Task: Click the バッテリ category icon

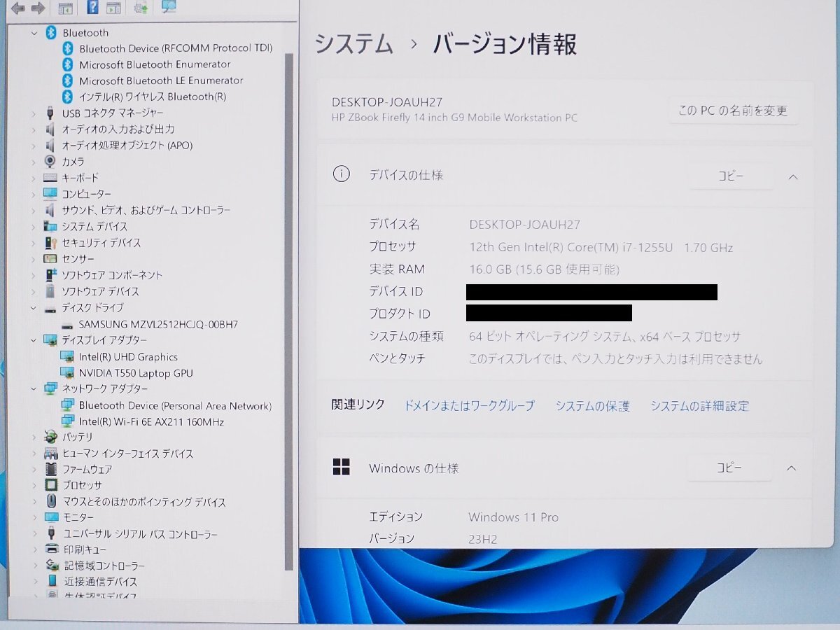Action: 50,437
